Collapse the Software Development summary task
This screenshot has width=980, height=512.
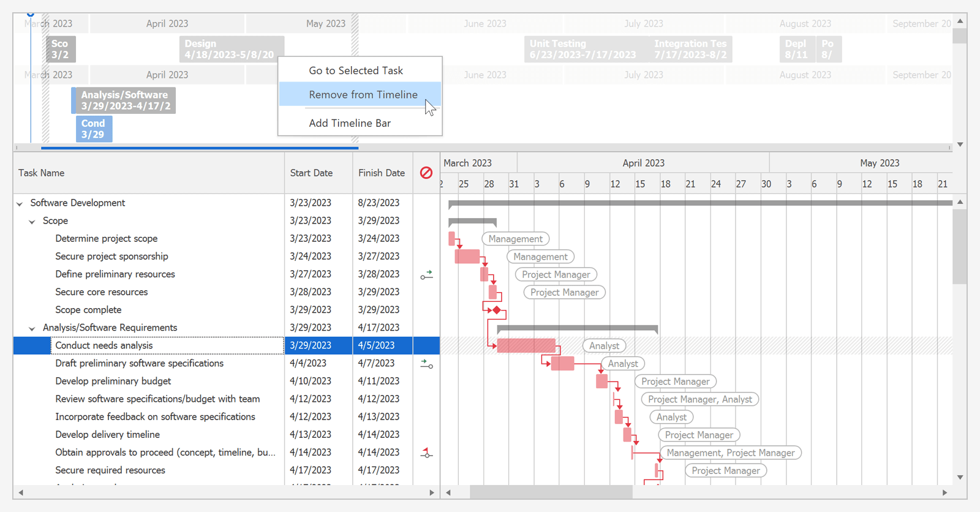tap(20, 203)
